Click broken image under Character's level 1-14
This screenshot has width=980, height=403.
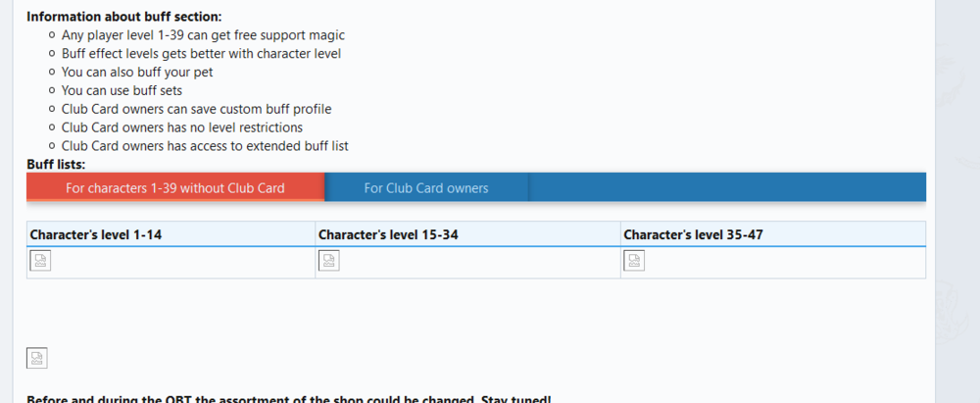point(40,261)
